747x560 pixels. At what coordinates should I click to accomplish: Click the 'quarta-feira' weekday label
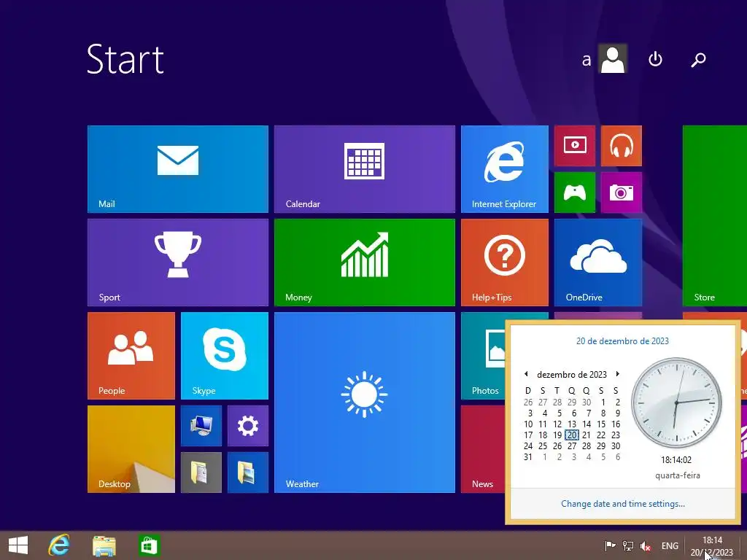tap(678, 475)
